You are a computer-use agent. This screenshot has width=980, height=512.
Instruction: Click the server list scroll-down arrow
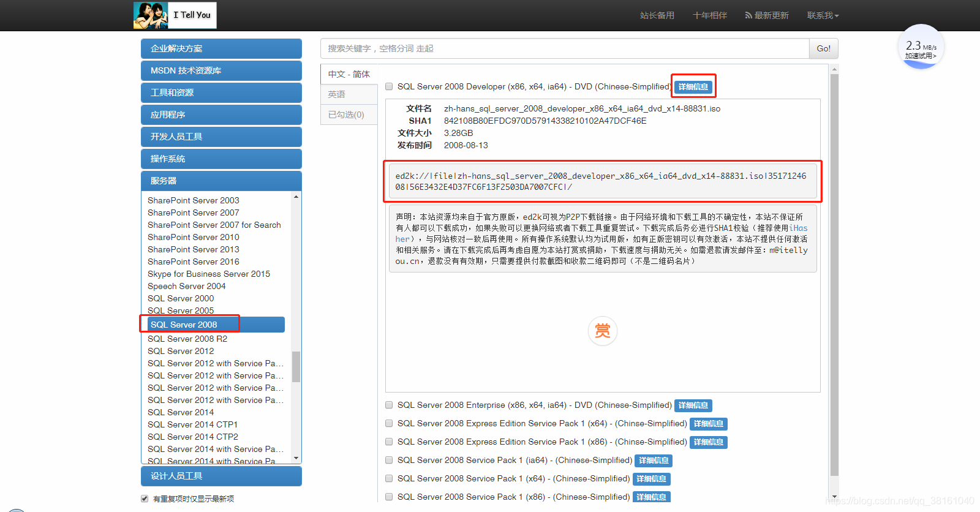(x=296, y=458)
